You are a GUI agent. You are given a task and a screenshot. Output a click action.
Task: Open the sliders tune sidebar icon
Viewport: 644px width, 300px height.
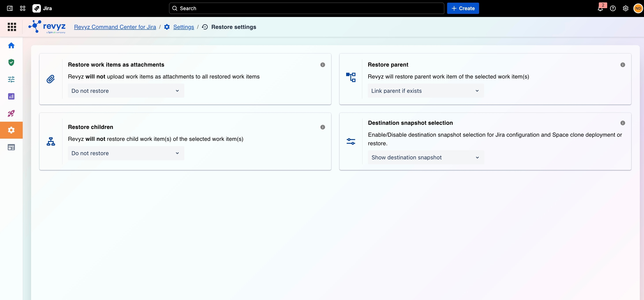point(11,79)
